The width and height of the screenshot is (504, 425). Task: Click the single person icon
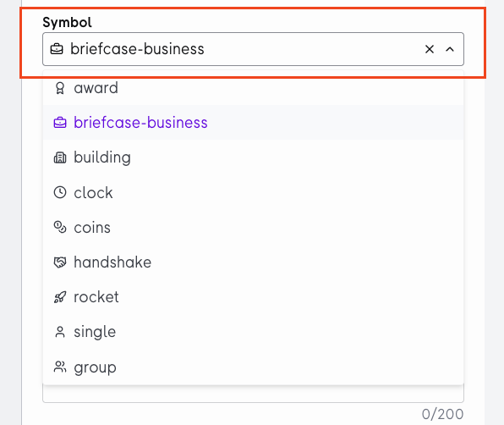coord(60,332)
